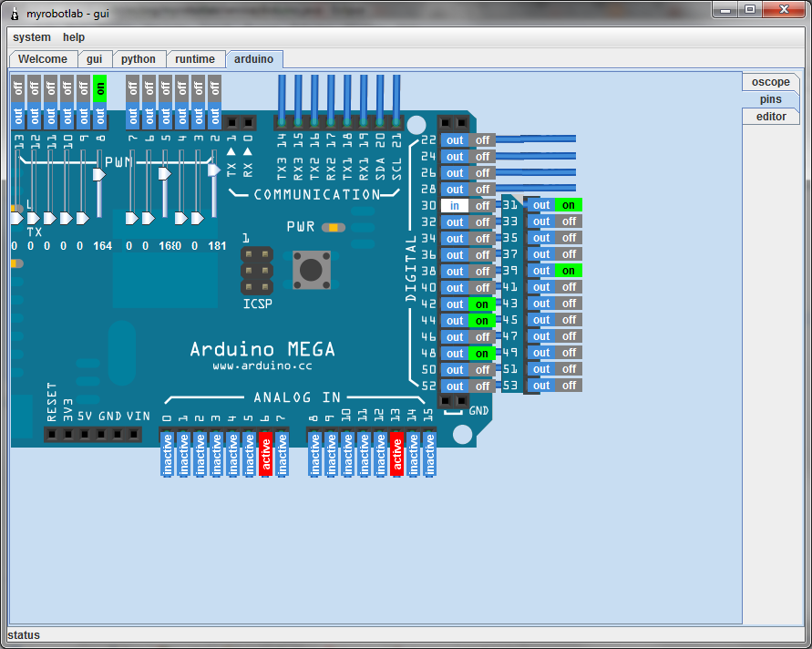Screen dimensions: 812x649
Task: Click the PWM slider handle for pin 3
Action: (198, 218)
